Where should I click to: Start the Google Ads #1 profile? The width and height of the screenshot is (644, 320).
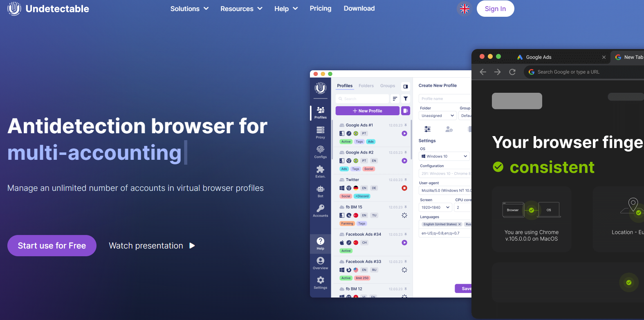[404, 134]
